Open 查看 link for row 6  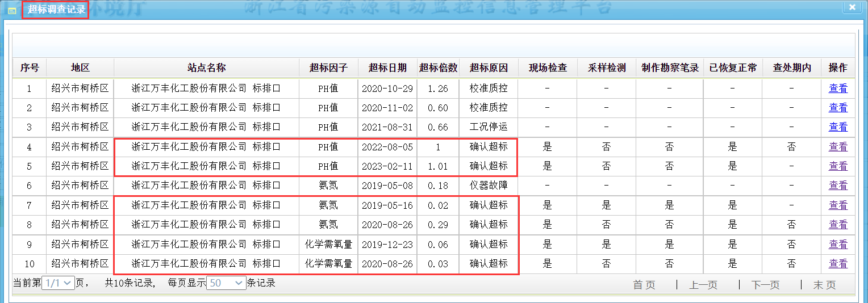(838, 186)
